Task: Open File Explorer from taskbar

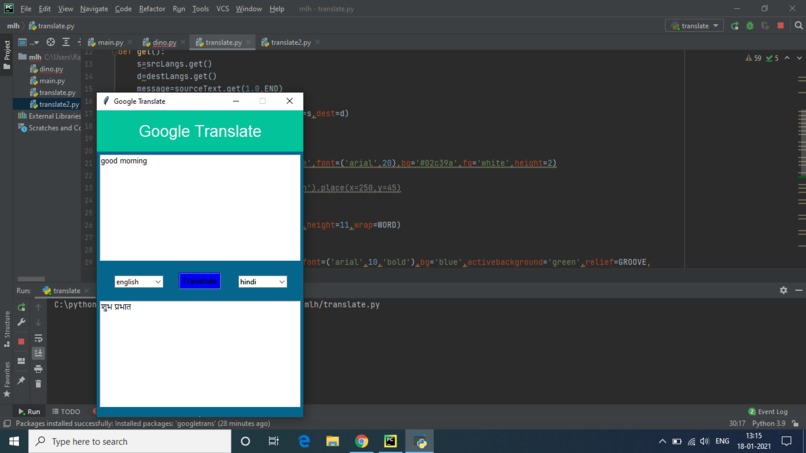Action: tap(333, 441)
